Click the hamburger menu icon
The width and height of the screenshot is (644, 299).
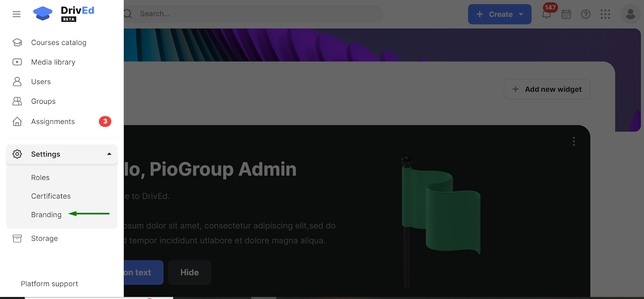point(17,14)
